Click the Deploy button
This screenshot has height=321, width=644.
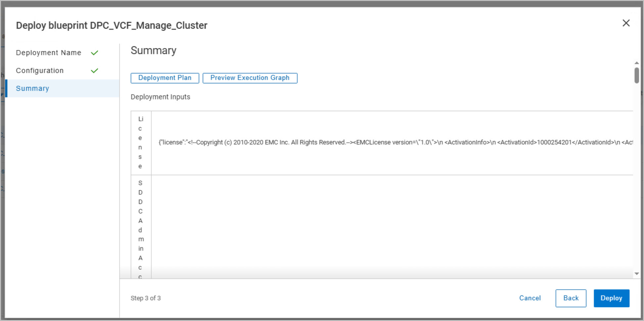point(611,298)
